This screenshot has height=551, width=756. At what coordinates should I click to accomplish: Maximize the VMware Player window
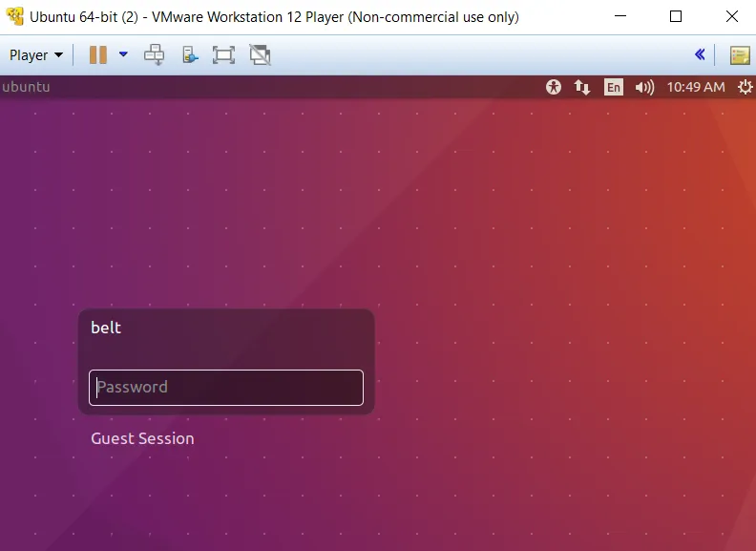click(676, 16)
